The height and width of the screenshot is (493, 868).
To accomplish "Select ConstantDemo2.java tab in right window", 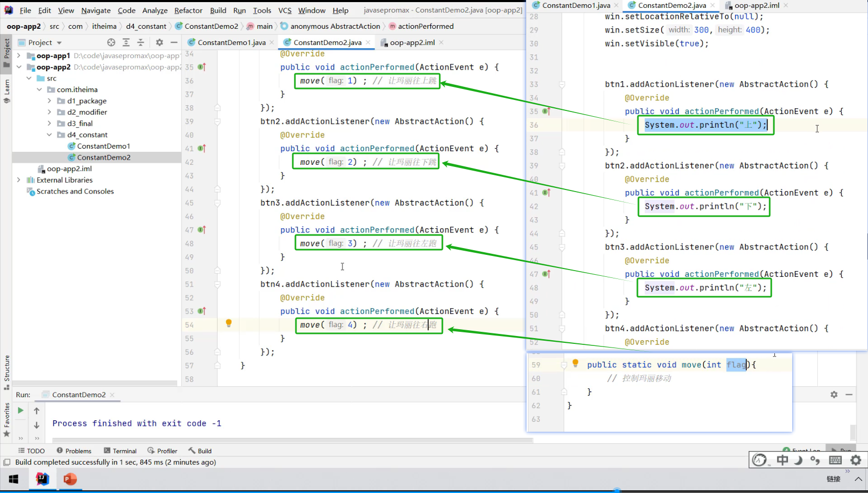I will [671, 5].
